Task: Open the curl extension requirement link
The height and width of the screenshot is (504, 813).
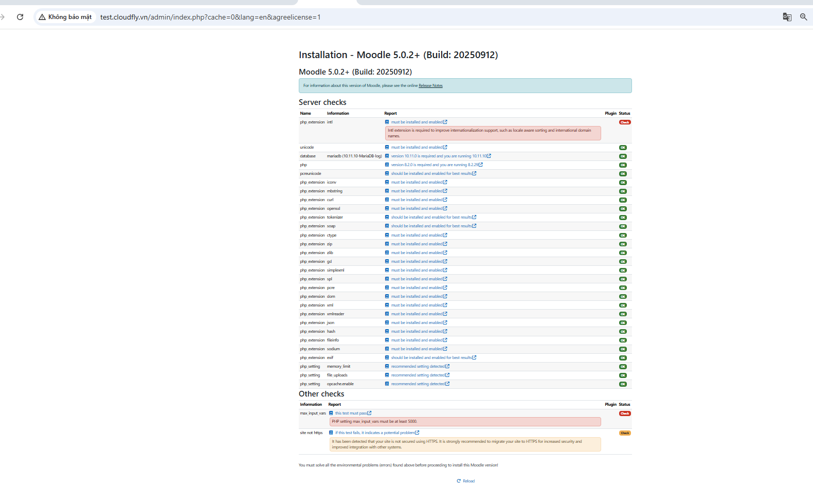Action: point(417,200)
